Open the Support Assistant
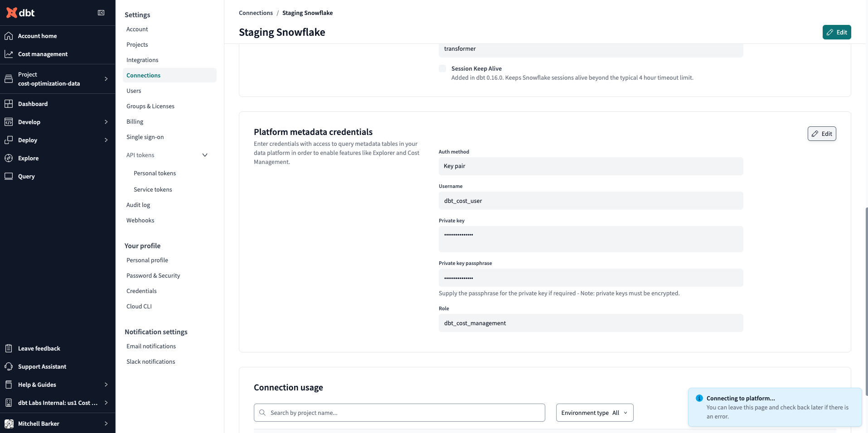 [41, 366]
